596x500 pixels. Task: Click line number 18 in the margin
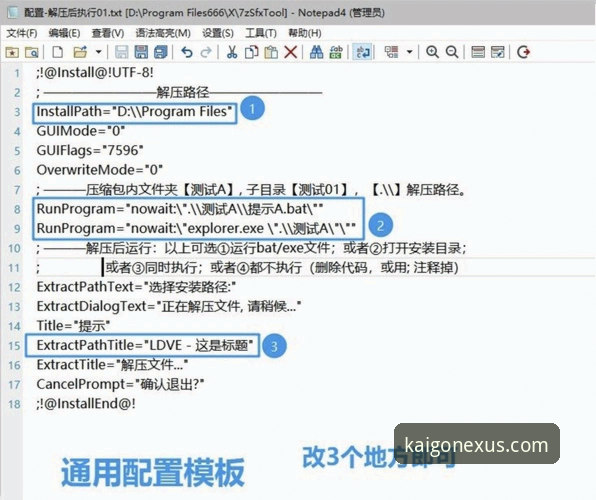tap(14, 404)
